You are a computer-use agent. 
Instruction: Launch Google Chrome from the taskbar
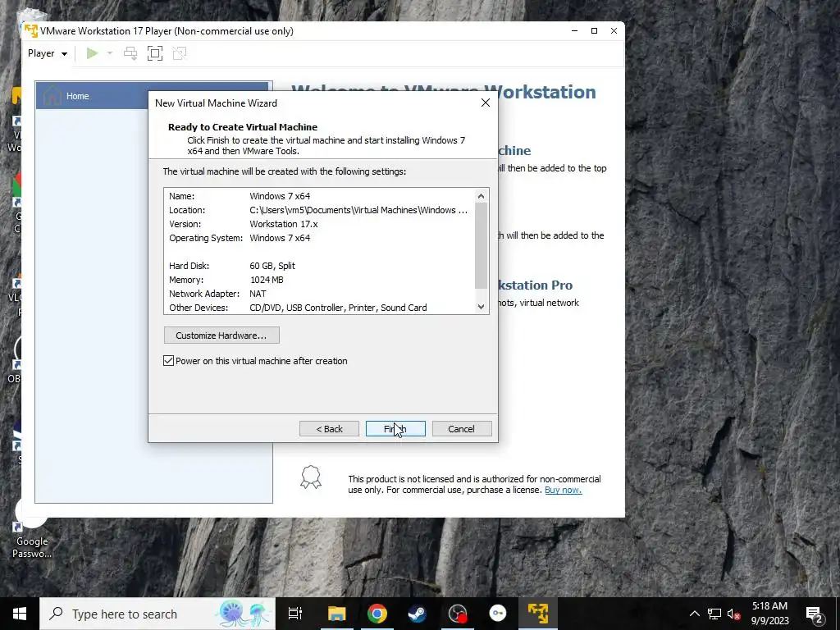pyautogui.click(x=377, y=614)
